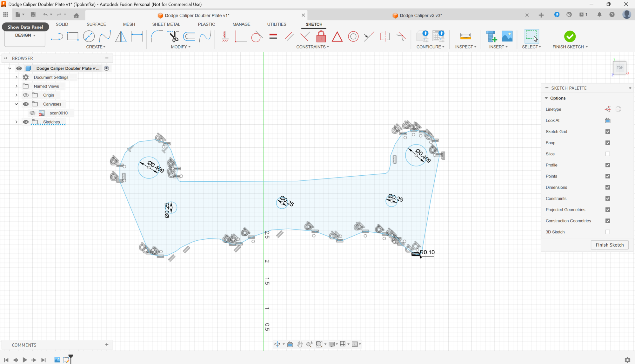
Task: Open the CONSTRAINTS dropdown menu
Action: coord(312,47)
